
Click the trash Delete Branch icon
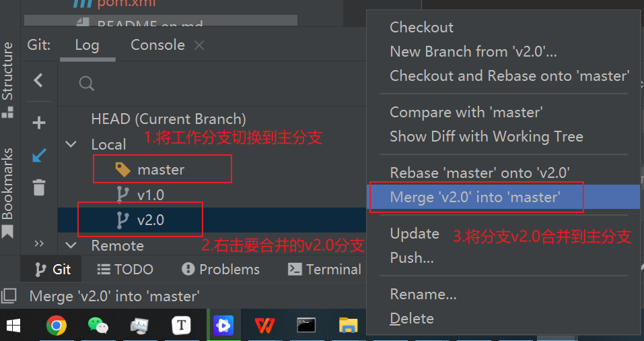tap(39, 187)
